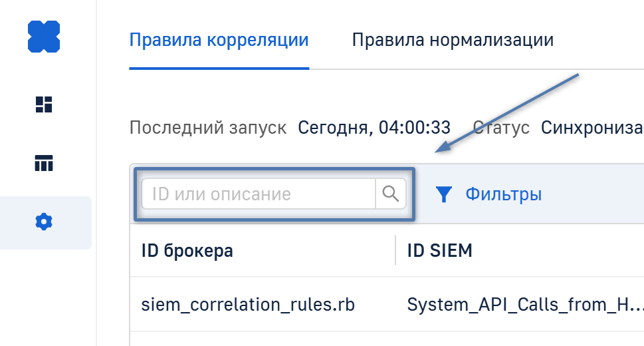The width and height of the screenshot is (644, 346).
Task: Focus the 'ID или описание' search field
Action: coord(259,194)
